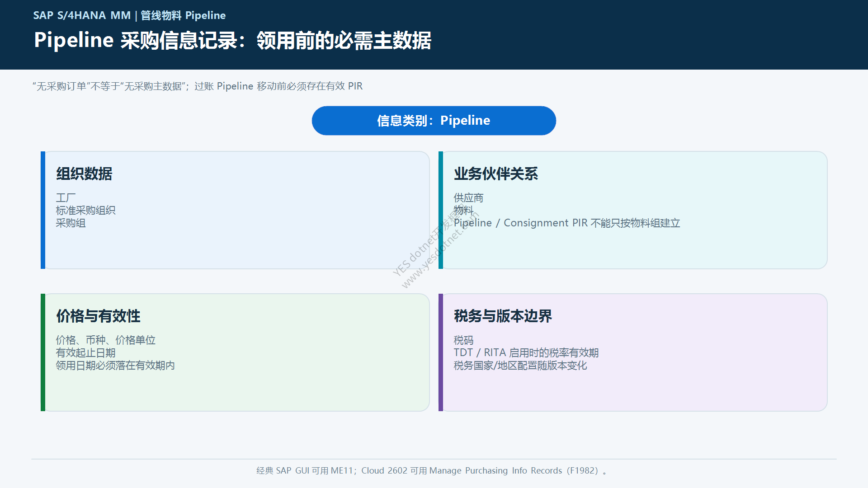Select the header text SAP S/4HANA MM | 管线物料 Pipeline
The height and width of the screenshot is (488, 868).
point(129,15)
